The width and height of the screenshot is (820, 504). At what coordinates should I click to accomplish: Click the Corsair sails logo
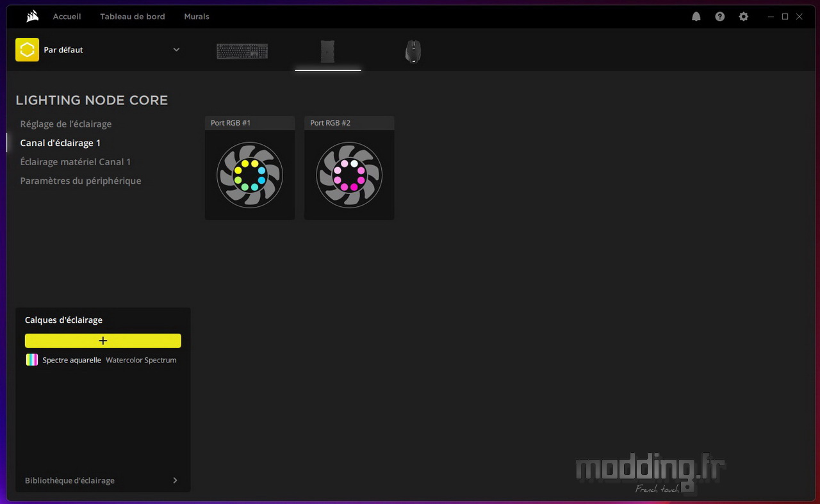pos(32,17)
